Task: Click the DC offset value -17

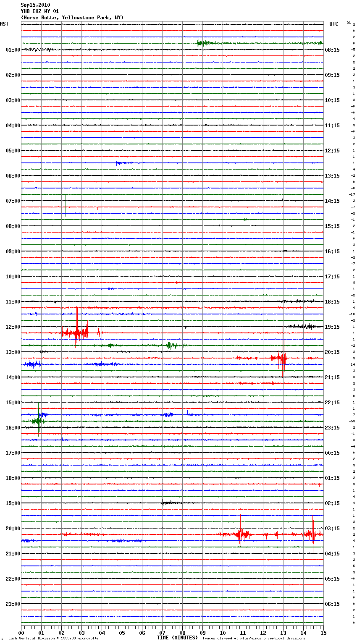Action: [x=352, y=194]
